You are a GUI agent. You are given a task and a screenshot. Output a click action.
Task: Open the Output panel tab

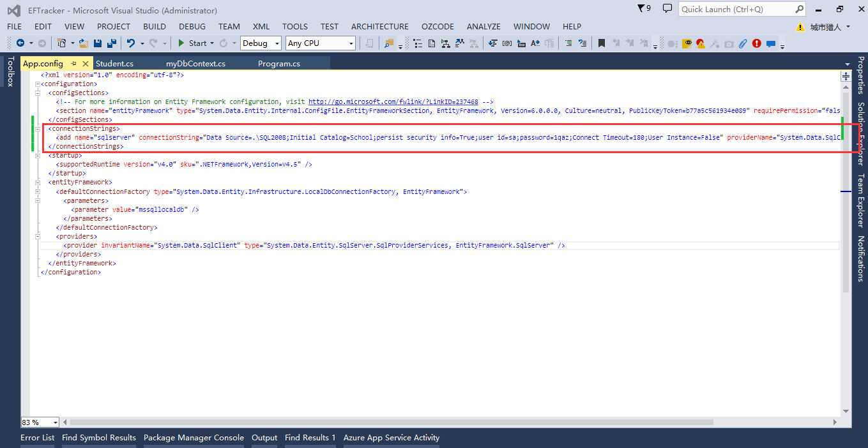tap(264, 438)
